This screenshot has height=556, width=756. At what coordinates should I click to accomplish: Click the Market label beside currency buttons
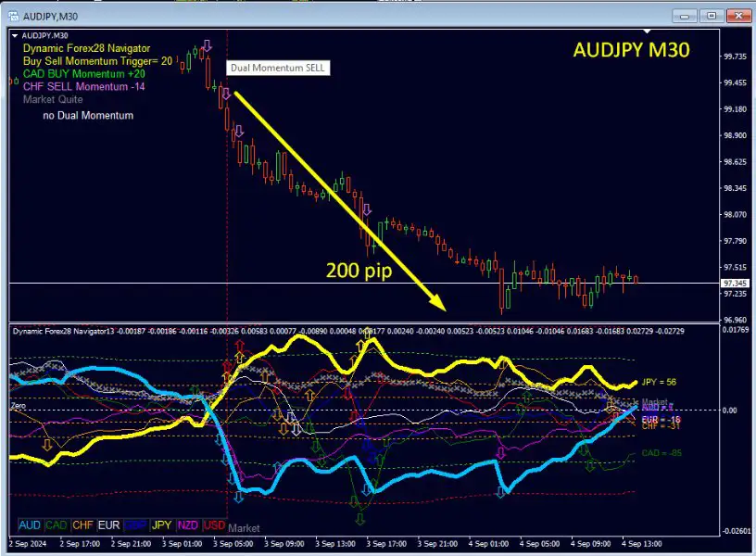pos(245,527)
